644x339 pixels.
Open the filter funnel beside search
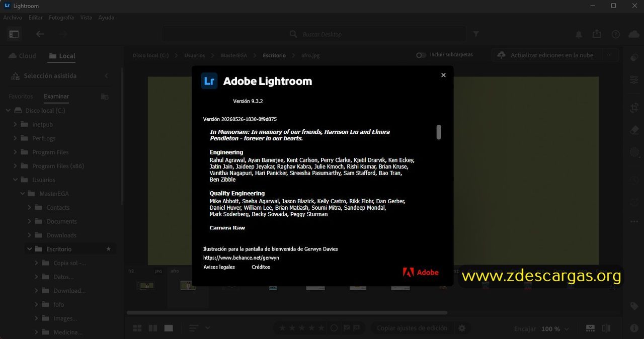476,34
